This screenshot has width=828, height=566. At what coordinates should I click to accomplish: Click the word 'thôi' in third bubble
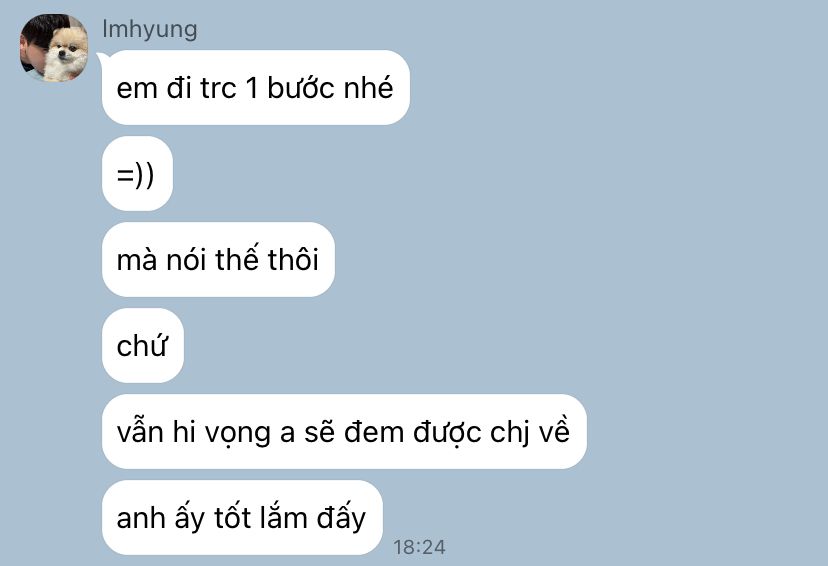(293, 259)
